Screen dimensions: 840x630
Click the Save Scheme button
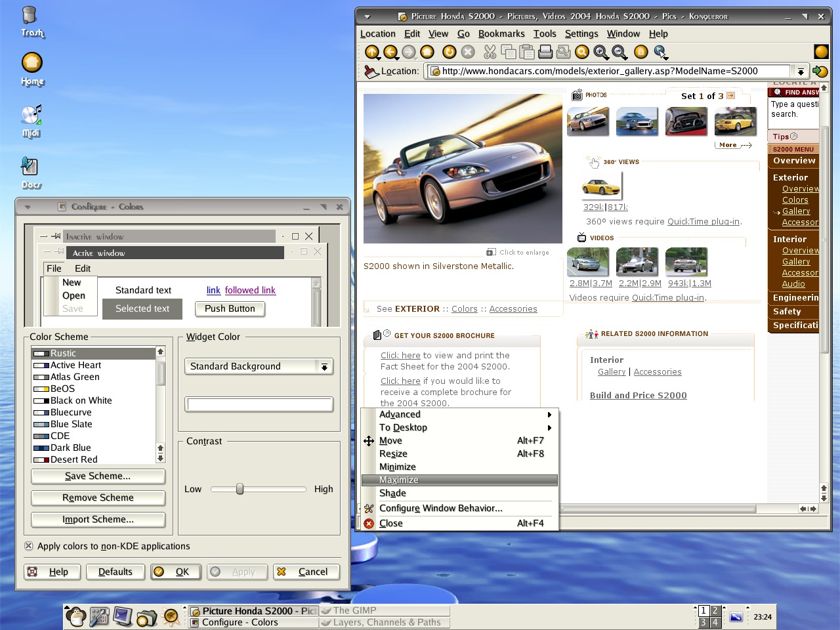coord(98,476)
